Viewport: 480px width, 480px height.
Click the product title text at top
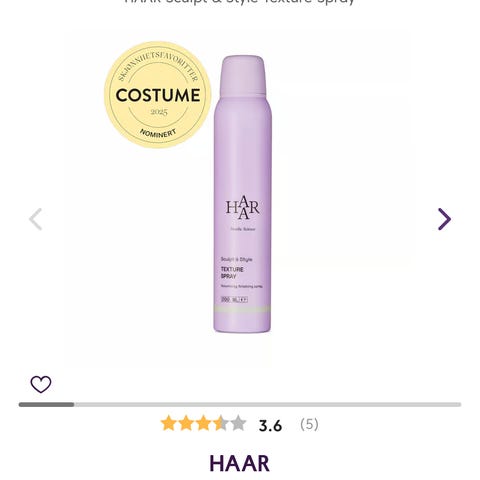coord(239,2)
